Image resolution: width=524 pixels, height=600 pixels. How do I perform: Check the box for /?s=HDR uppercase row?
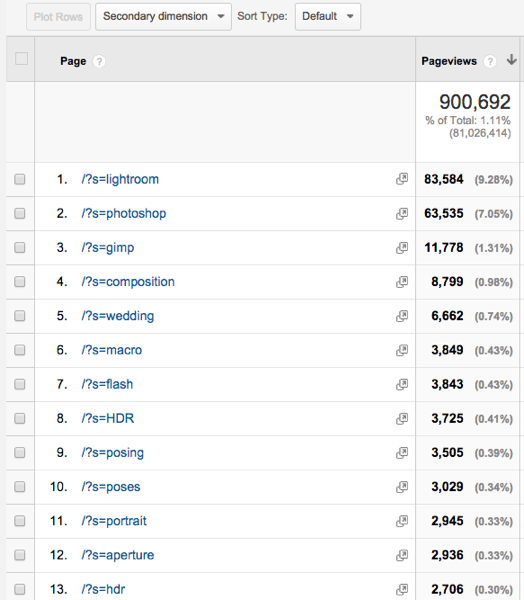20,418
